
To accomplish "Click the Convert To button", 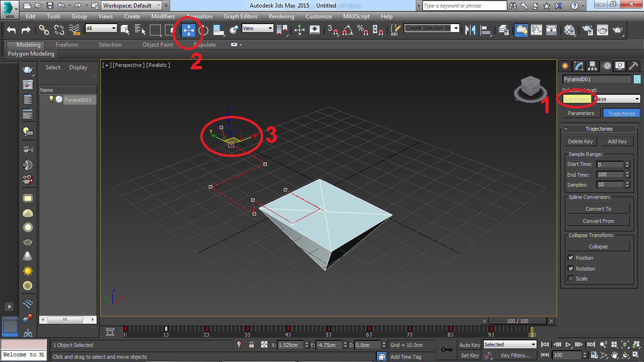I will [x=598, y=209].
